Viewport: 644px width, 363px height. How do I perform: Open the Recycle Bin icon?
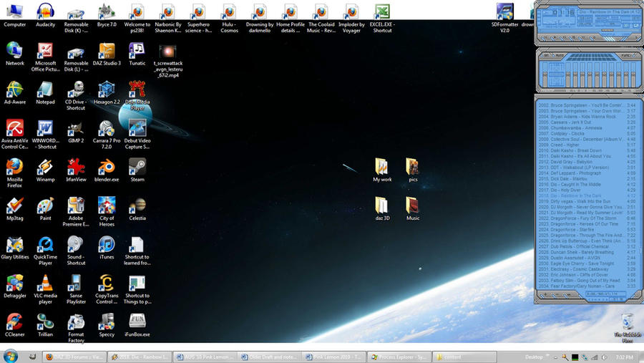tap(627, 321)
